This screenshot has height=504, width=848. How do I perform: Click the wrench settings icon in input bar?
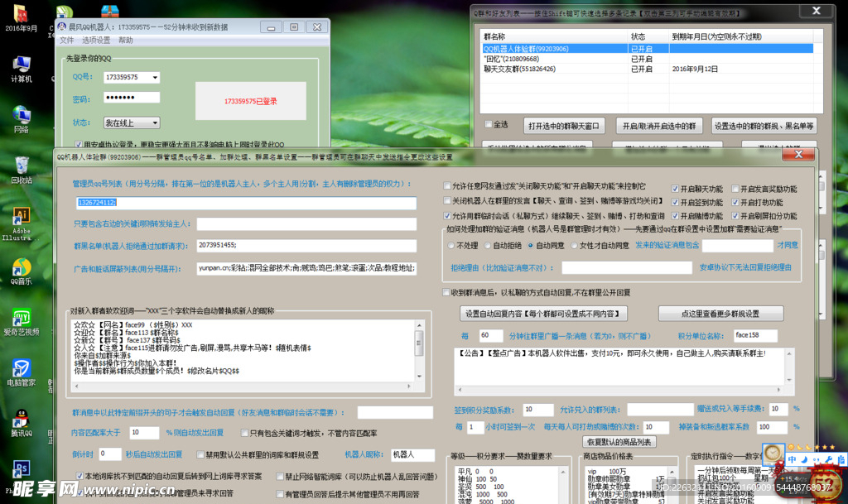coord(829,459)
